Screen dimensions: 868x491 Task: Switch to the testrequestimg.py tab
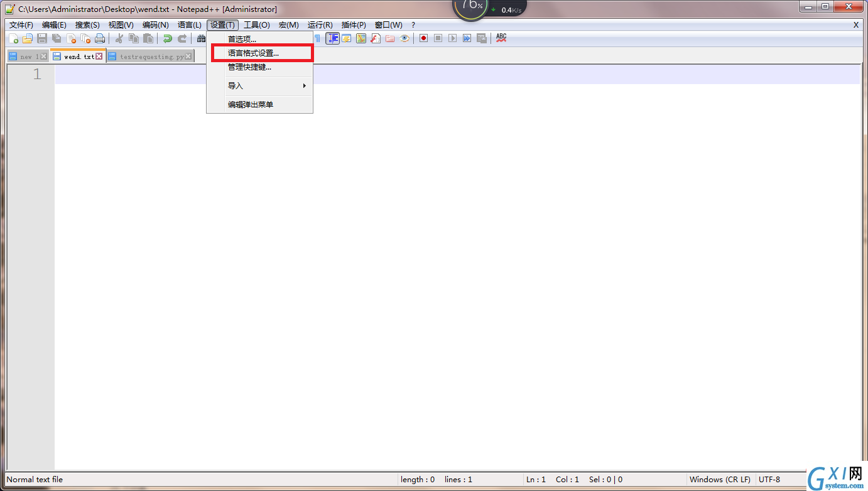tap(150, 57)
